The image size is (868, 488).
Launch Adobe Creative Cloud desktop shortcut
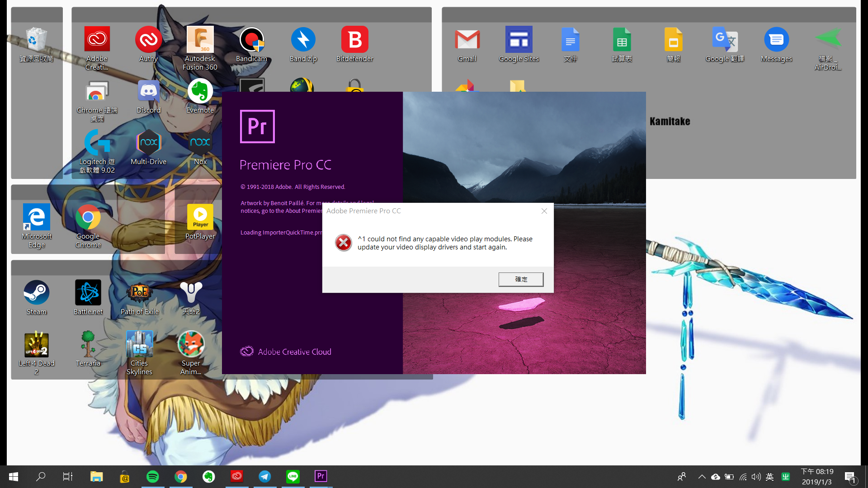click(x=97, y=48)
